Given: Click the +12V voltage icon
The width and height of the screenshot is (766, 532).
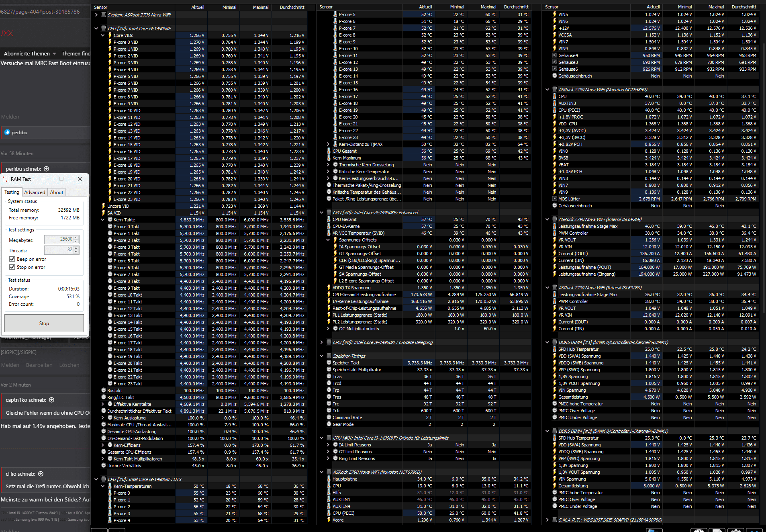Looking at the screenshot, I should click(554, 28).
